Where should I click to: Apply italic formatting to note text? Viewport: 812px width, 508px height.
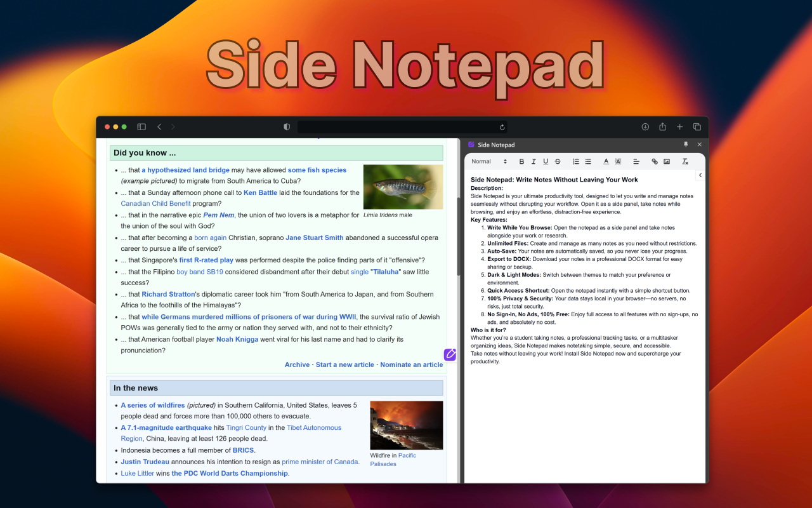tap(534, 161)
